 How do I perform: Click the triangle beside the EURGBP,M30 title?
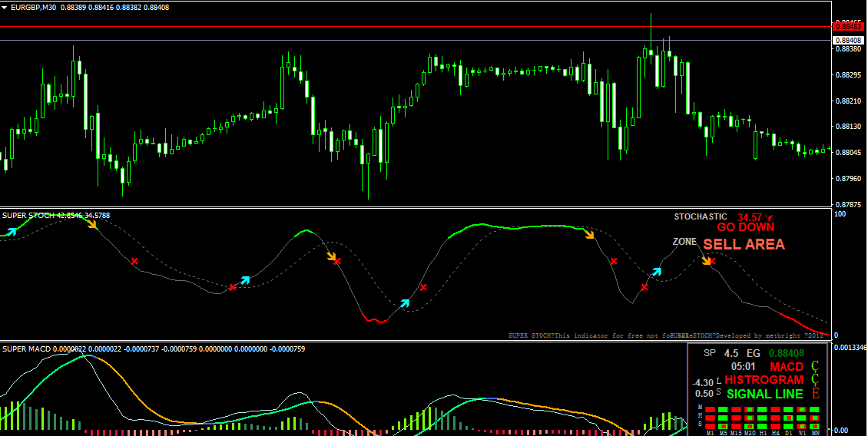point(5,7)
